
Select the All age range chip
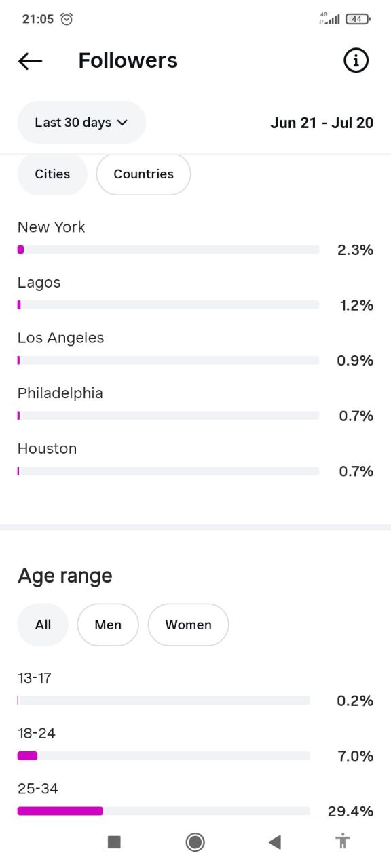[43, 625]
